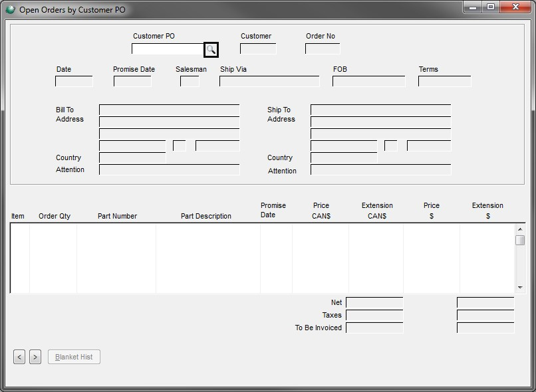Click the Ship Via field

click(269, 82)
